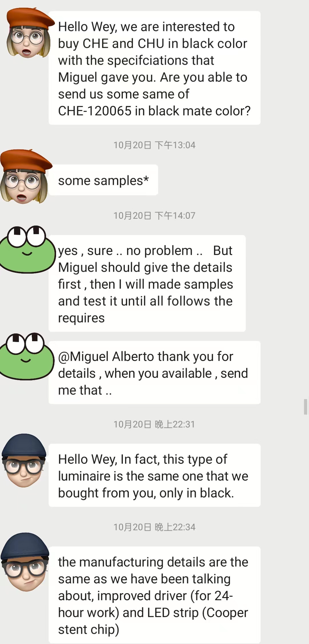Click the 10月20日 下午13:04 timestamp
309x644 pixels.
154,145
